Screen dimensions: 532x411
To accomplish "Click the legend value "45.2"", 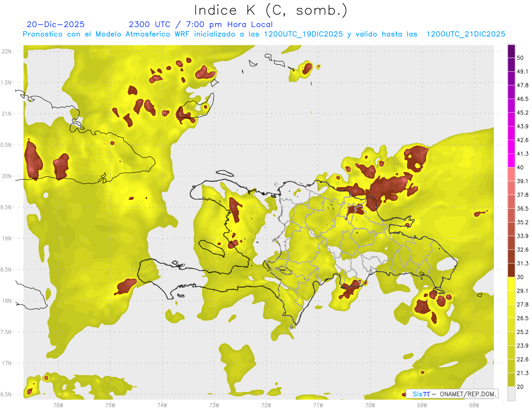I will (x=523, y=113).
